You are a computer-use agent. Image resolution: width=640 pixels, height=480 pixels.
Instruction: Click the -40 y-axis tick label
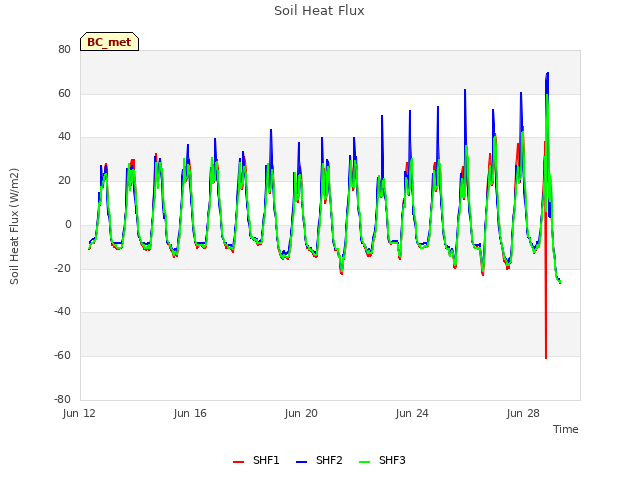(62, 312)
